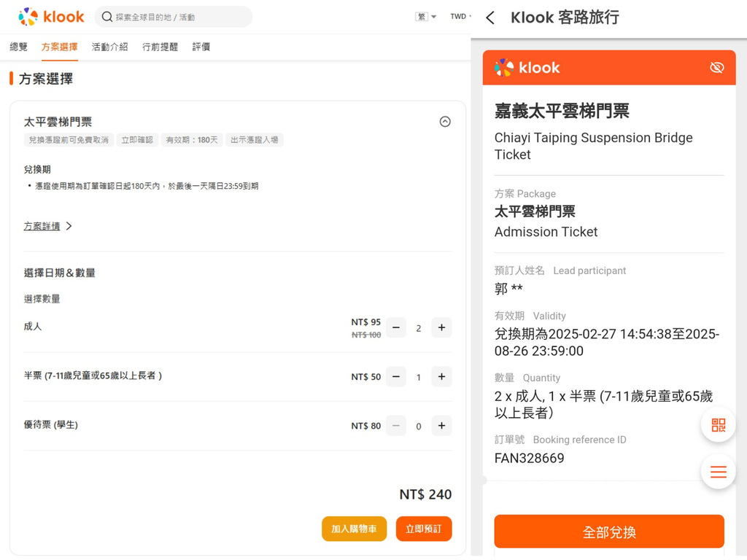
Task: Open the TWD currency dropdown
Action: pyautogui.click(x=460, y=17)
